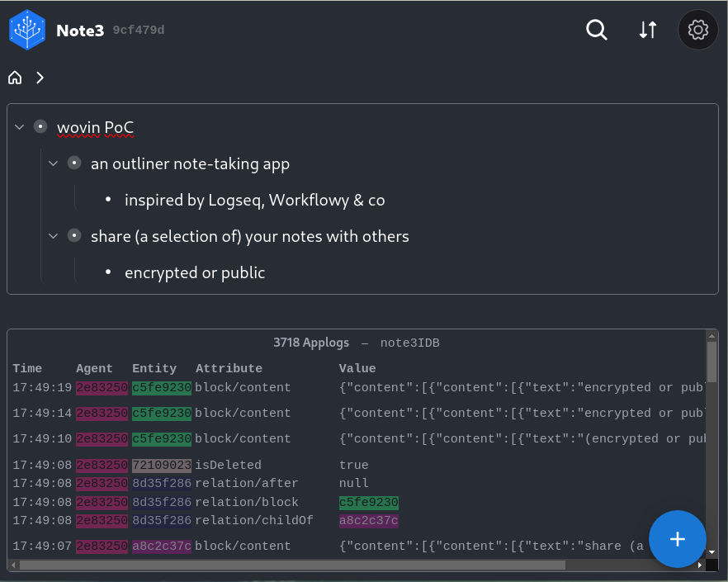Click the '3718 Applogs' heading
The height and width of the screenshot is (582, 728).
pos(310,343)
